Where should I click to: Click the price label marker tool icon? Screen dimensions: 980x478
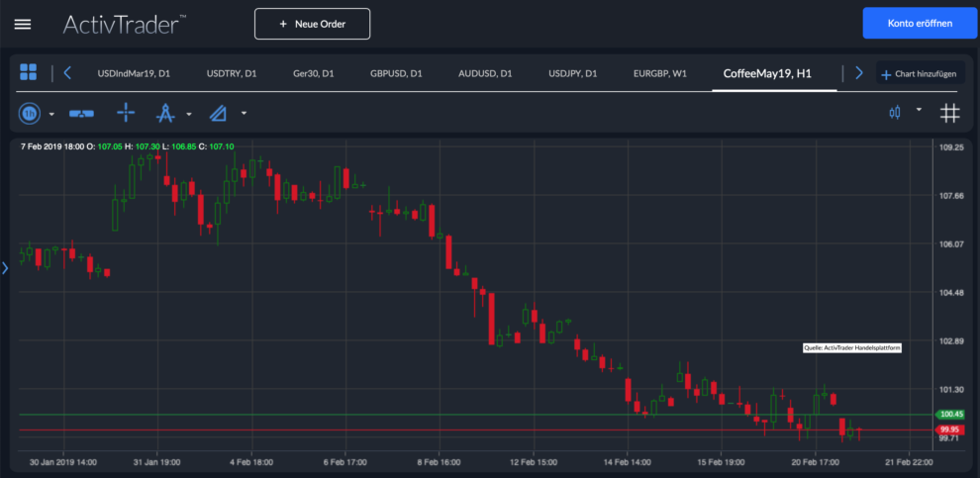[81, 113]
